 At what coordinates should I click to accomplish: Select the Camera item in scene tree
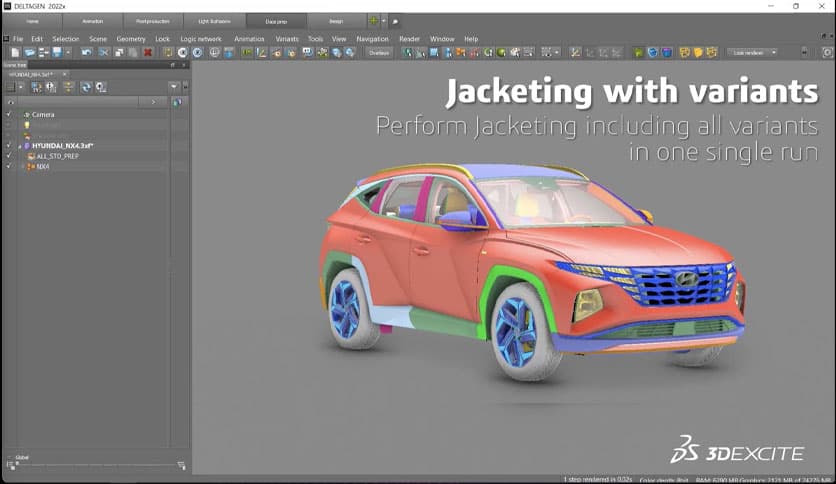tap(43, 114)
